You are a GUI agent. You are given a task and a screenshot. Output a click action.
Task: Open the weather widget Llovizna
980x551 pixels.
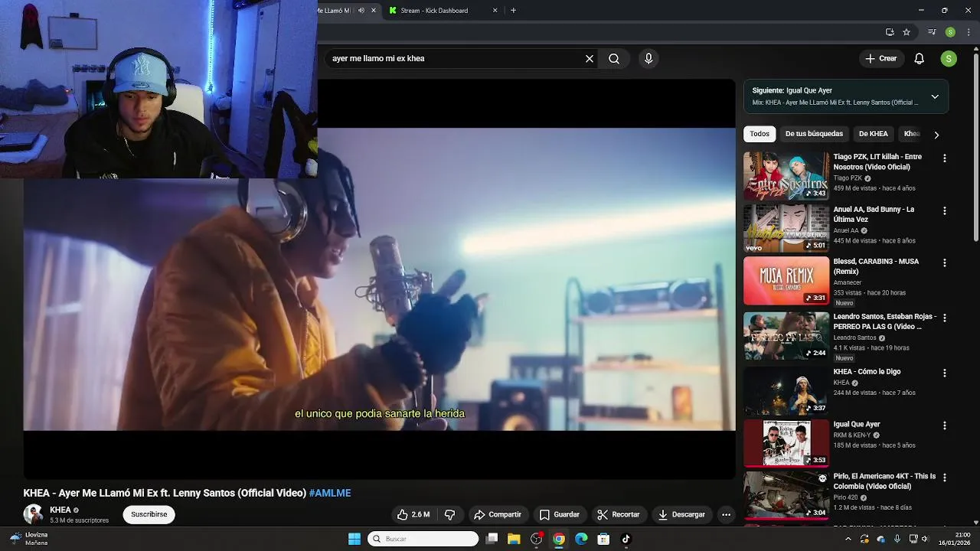click(29, 539)
